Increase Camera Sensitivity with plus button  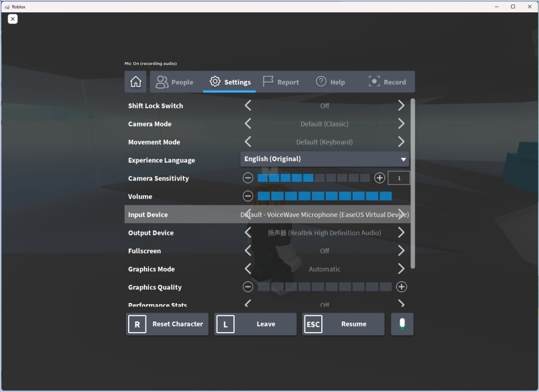[379, 178]
